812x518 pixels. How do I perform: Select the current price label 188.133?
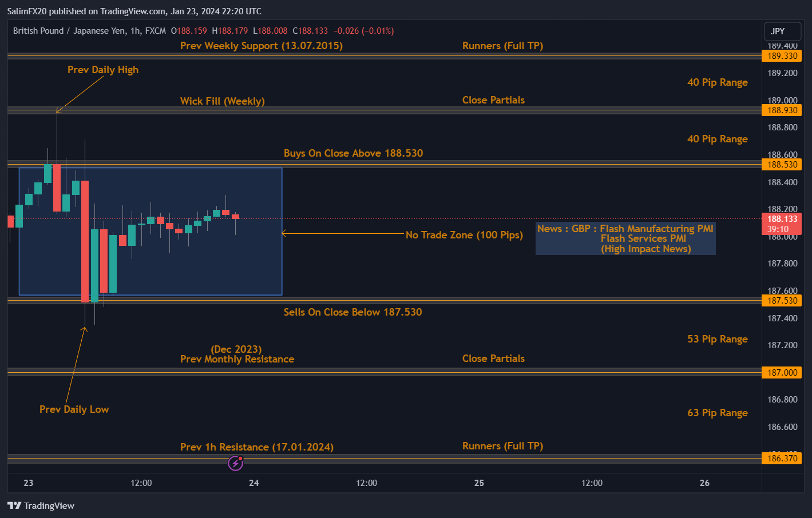point(782,219)
